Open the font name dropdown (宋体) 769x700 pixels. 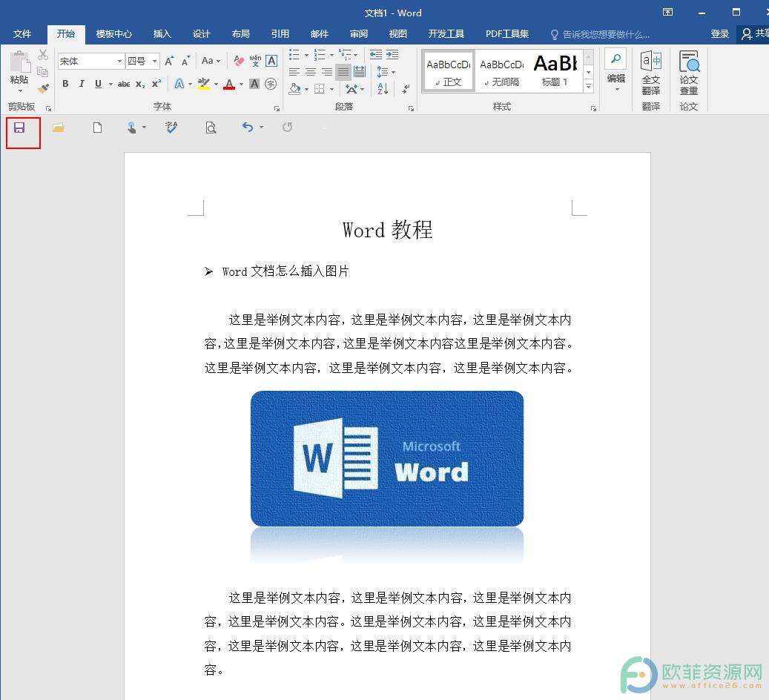click(x=119, y=61)
